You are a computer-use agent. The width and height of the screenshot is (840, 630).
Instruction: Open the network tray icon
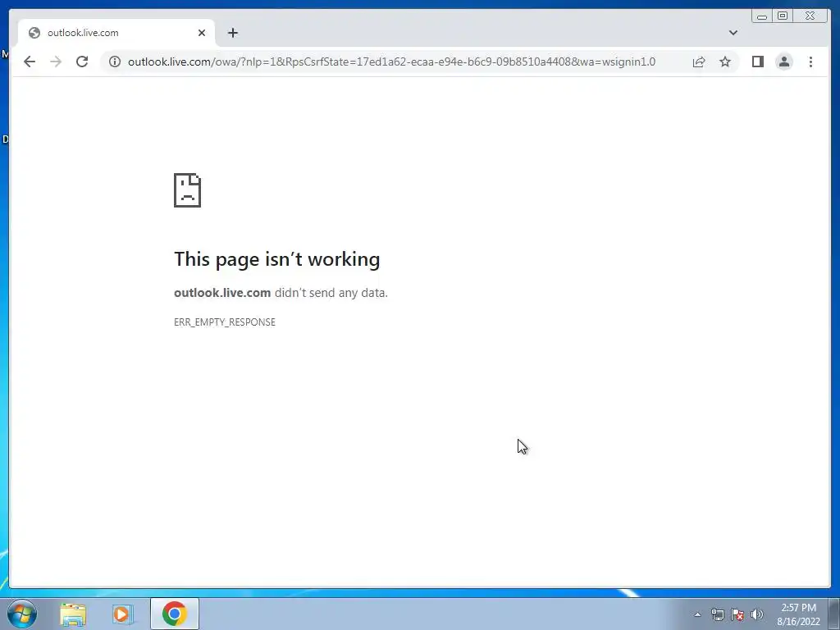717,614
